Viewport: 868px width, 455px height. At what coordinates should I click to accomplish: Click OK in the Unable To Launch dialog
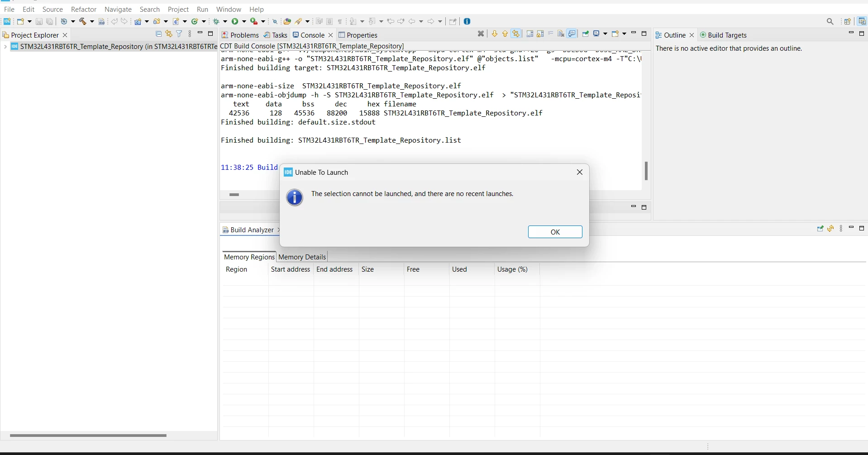555,232
